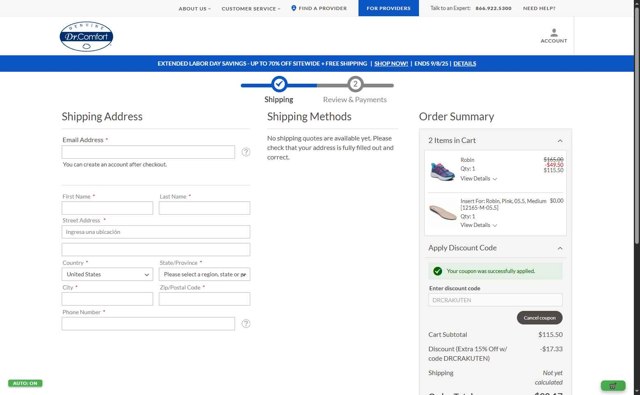Focus the Last Name field
640x395 pixels.
tap(204, 208)
